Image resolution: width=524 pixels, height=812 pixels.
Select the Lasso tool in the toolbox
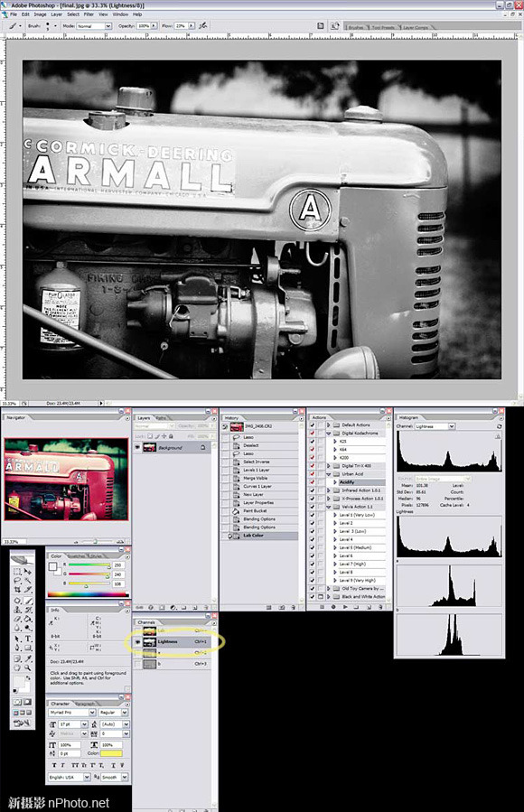coord(17,580)
